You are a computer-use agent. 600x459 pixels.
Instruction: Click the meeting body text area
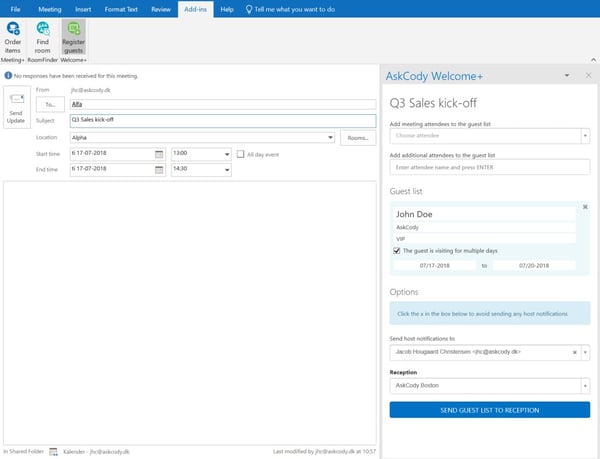[x=190, y=313]
